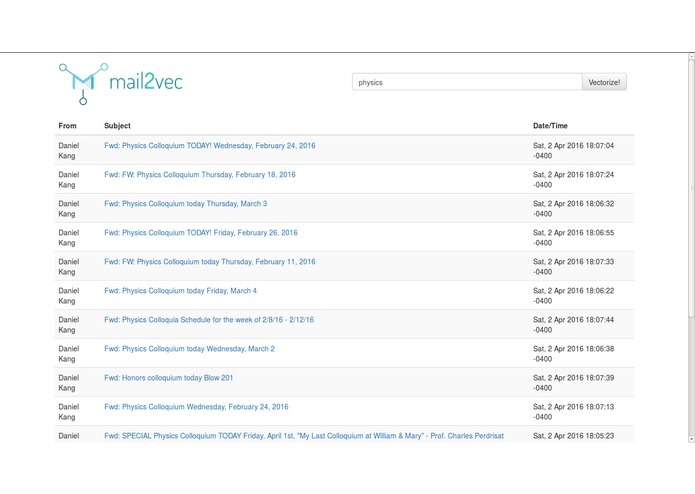Click the timestamp 18:07:44 -0400
Viewport: 695px width, 494px height.
tap(573, 325)
